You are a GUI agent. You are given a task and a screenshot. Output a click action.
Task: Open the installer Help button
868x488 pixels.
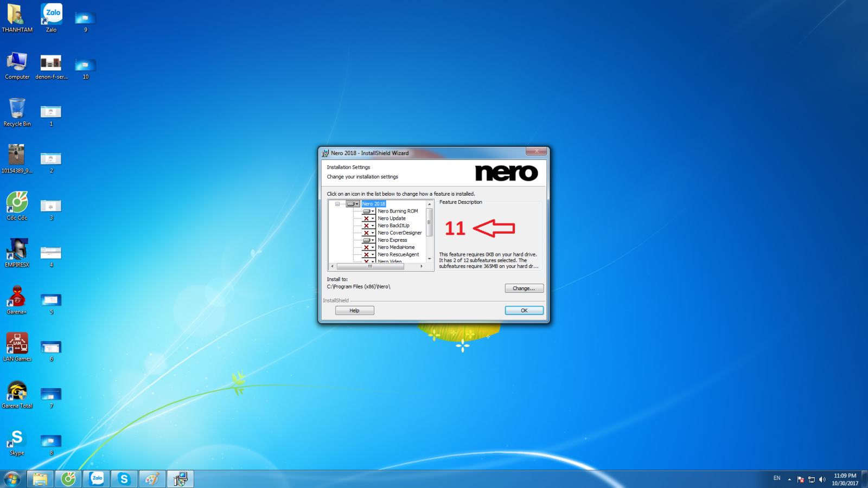(354, 311)
